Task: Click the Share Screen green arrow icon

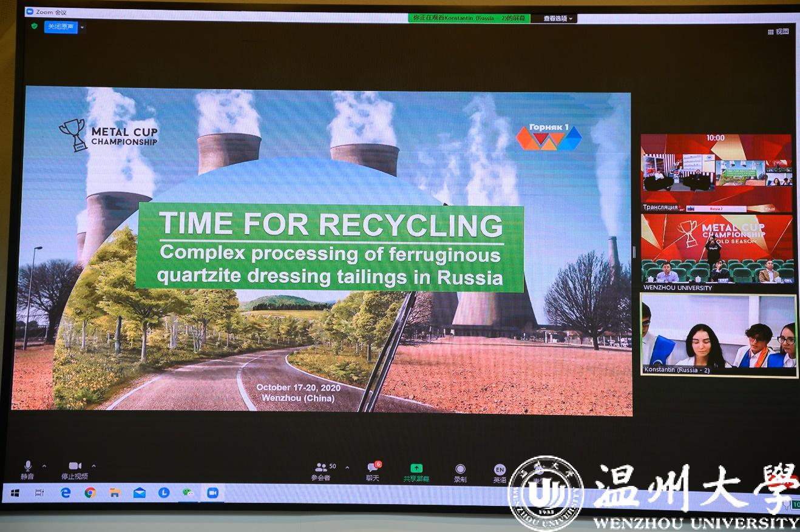Action: [x=416, y=468]
